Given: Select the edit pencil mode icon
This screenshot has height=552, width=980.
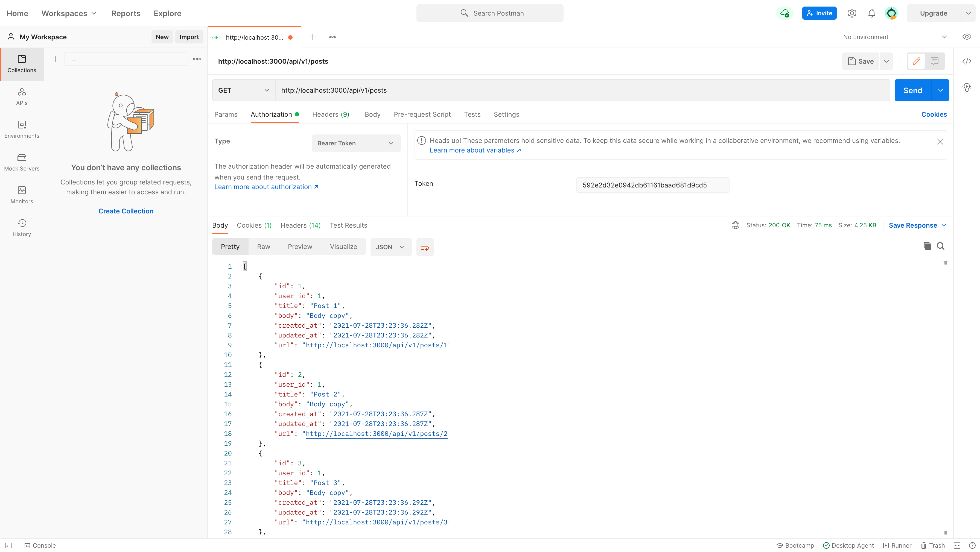Looking at the screenshot, I should click(x=917, y=61).
